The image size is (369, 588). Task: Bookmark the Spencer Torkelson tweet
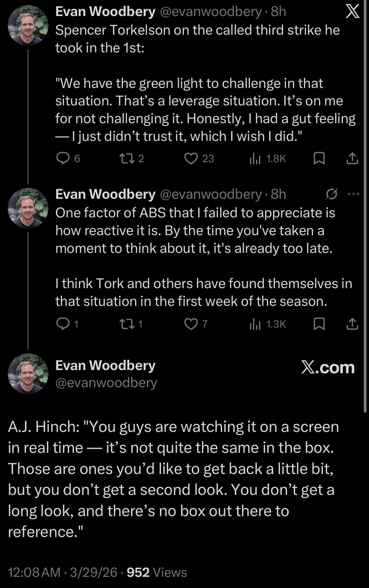(x=319, y=158)
